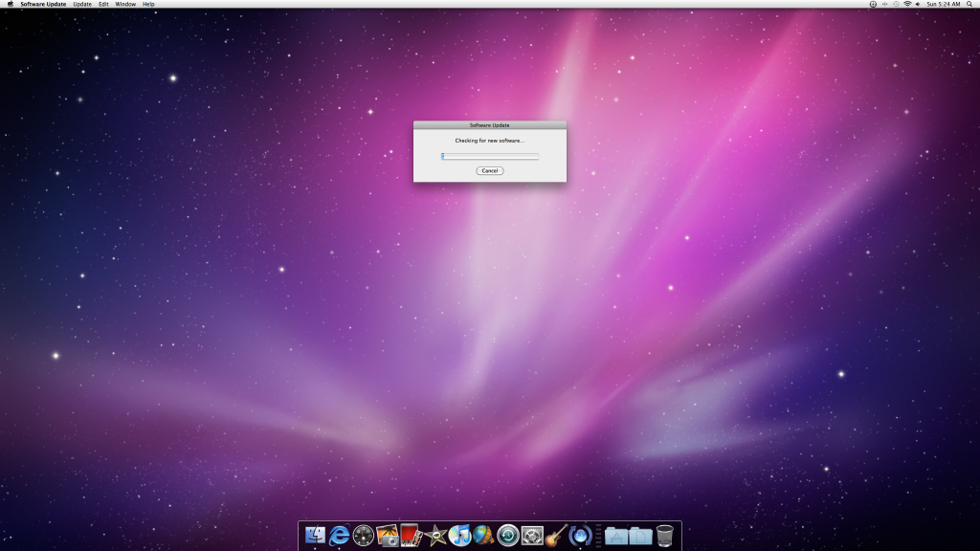The image size is (980, 551).
Task: Open the Software Update application menu
Action: click(x=43, y=4)
